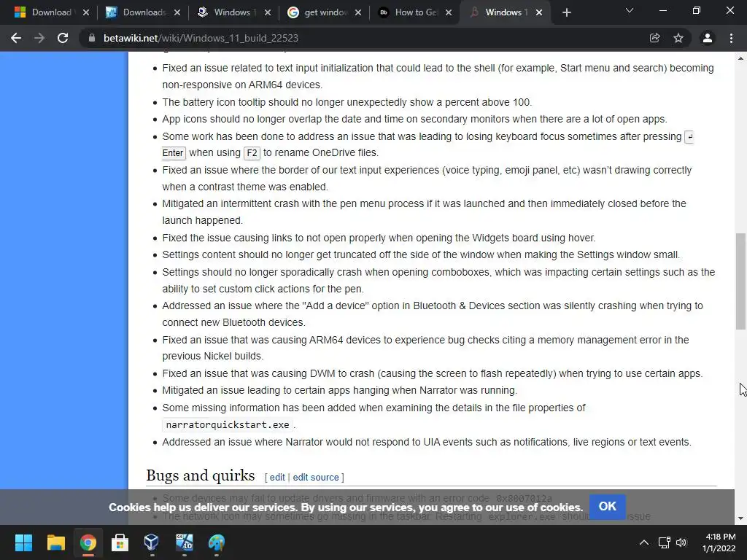Click 'narratorquickstart.exe' code text
The height and width of the screenshot is (560, 747).
[x=228, y=425]
